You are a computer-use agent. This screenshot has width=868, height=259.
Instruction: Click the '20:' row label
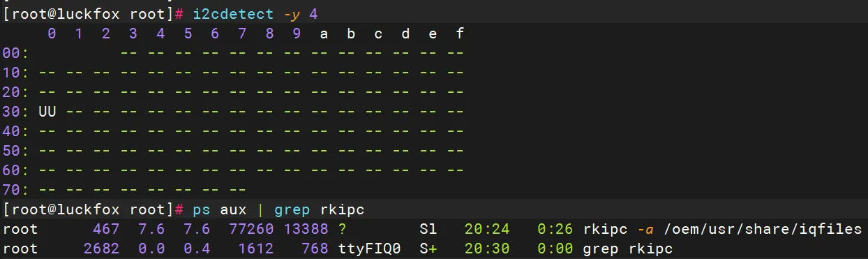[x=15, y=91]
